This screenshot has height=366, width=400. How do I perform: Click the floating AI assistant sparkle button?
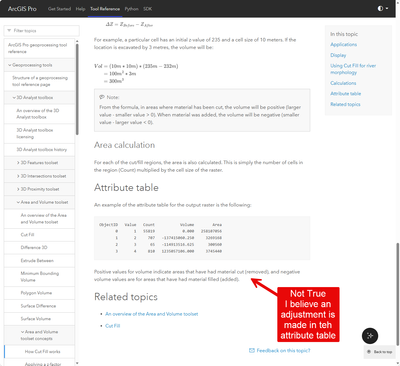[370, 336]
